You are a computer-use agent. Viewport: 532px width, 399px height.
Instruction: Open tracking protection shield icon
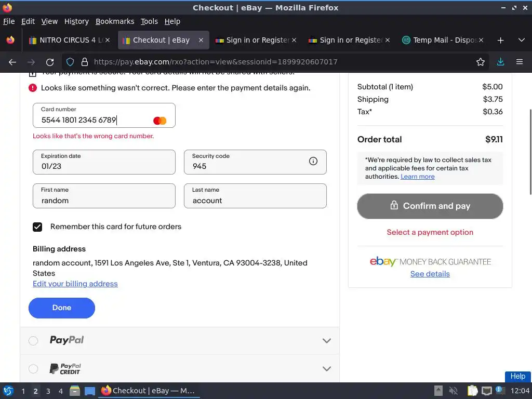pos(70,62)
